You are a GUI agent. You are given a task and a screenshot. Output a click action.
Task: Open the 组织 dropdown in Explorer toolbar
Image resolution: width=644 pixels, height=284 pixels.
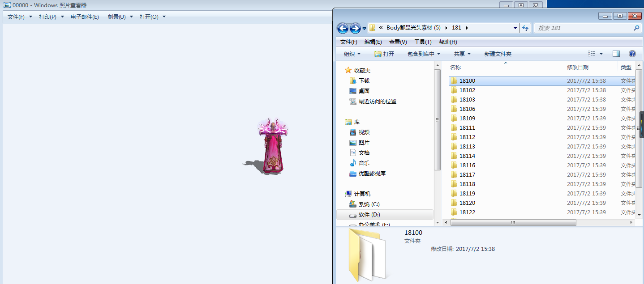352,54
